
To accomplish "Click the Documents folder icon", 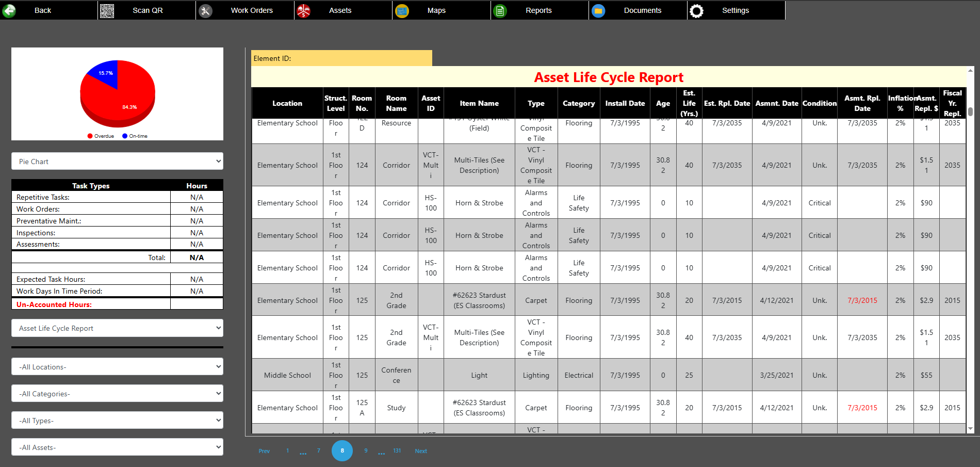I will tap(598, 10).
